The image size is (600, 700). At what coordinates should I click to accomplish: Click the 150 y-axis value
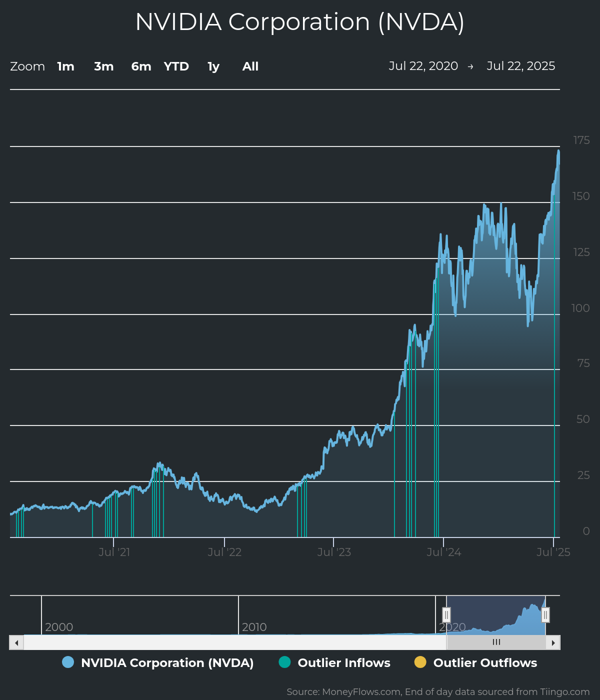[x=581, y=196]
